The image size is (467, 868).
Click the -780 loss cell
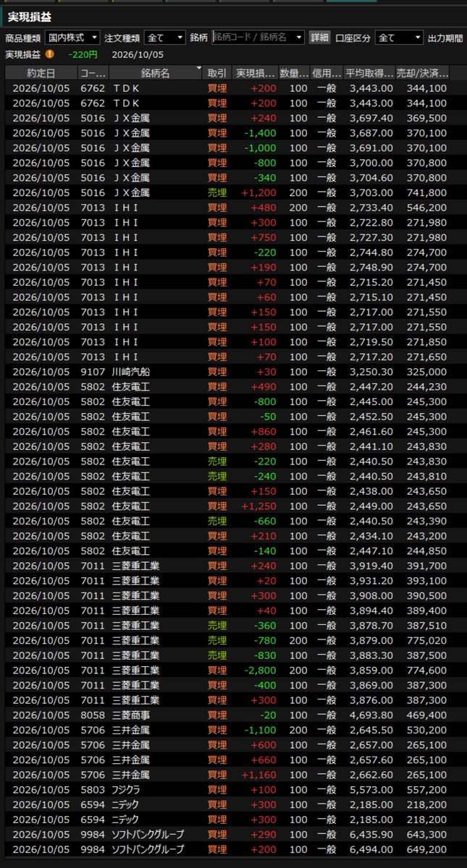click(265, 640)
